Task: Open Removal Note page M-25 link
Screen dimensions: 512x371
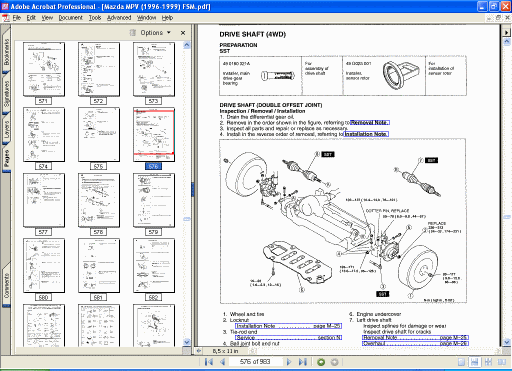Action: [x=415, y=338]
